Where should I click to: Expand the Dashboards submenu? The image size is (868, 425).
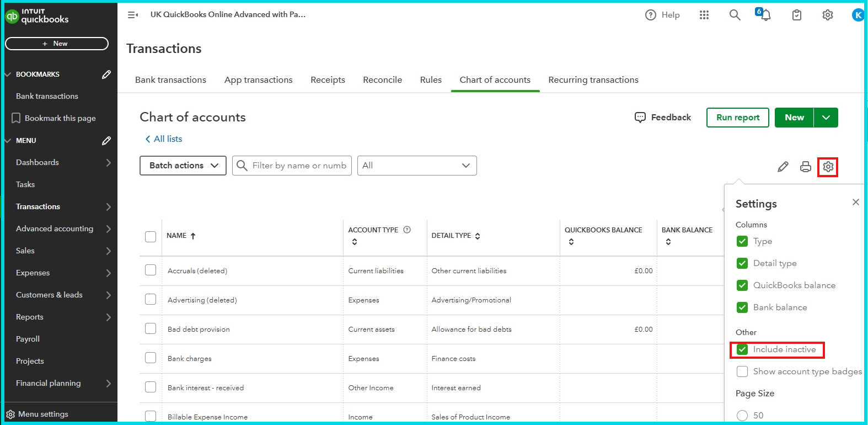109,163
